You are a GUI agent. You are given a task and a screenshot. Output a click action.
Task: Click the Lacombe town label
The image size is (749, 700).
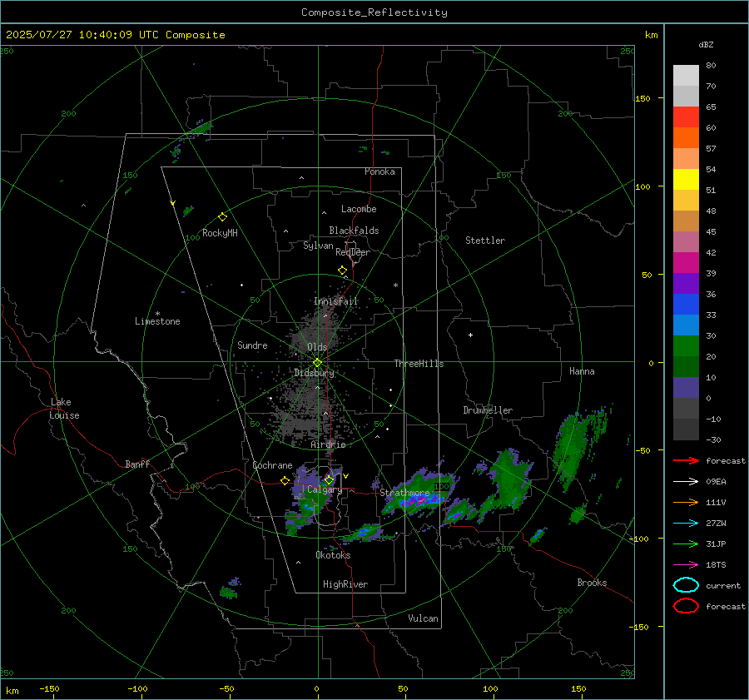[359, 209]
